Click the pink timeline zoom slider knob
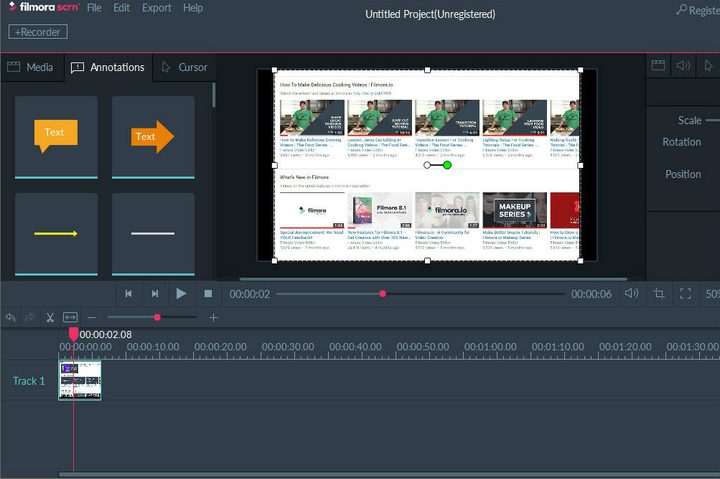The width and height of the screenshot is (720, 479). (x=158, y=317)
